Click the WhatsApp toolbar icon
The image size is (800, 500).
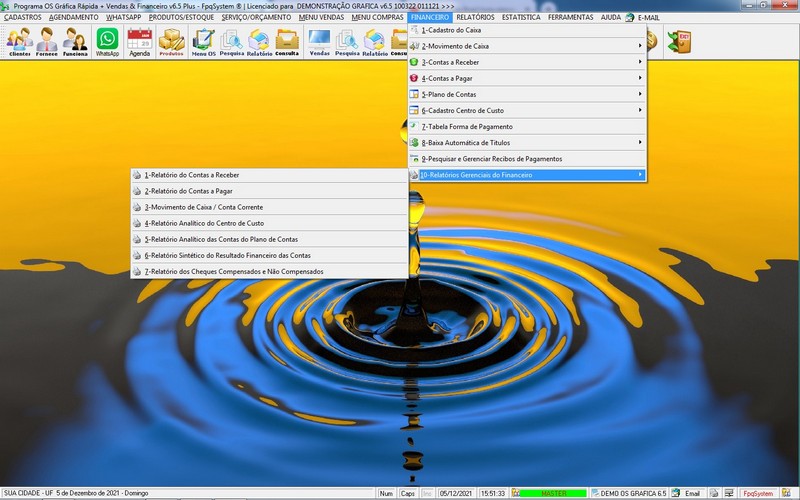107,41
